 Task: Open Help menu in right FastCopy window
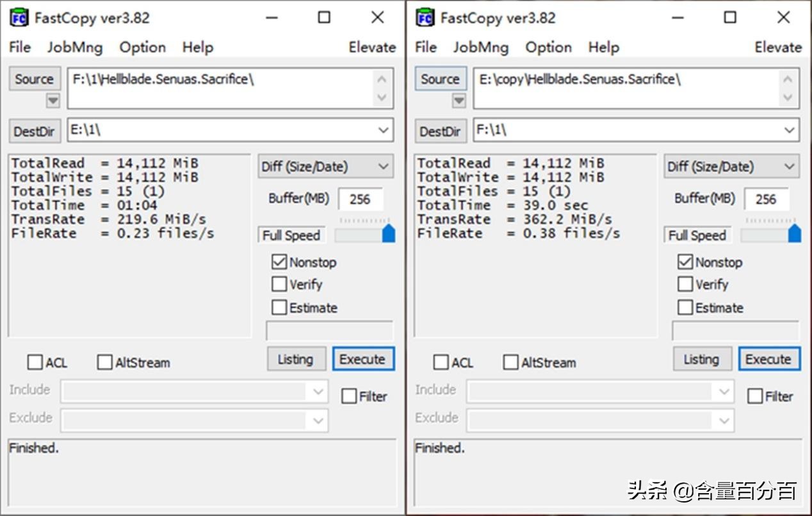603,47
